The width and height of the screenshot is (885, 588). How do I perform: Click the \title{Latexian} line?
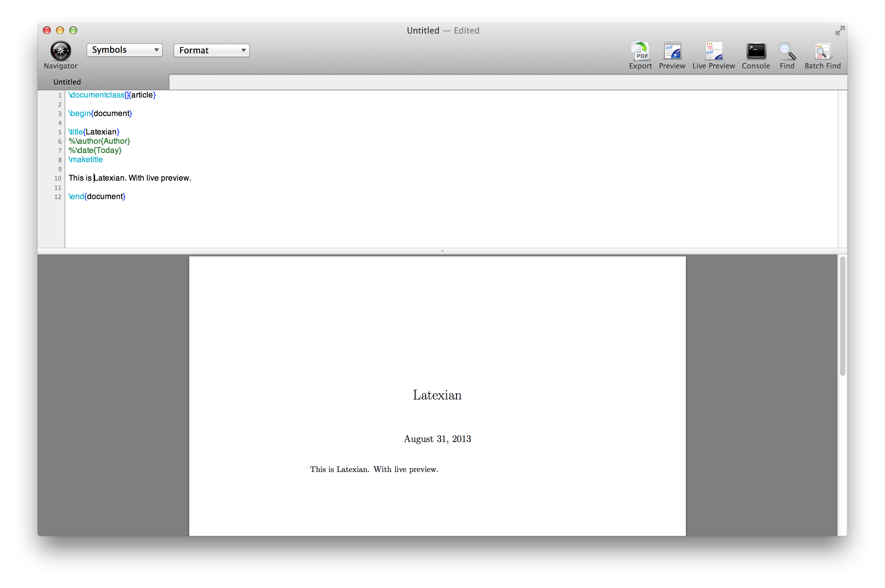(x=94, y=132)
